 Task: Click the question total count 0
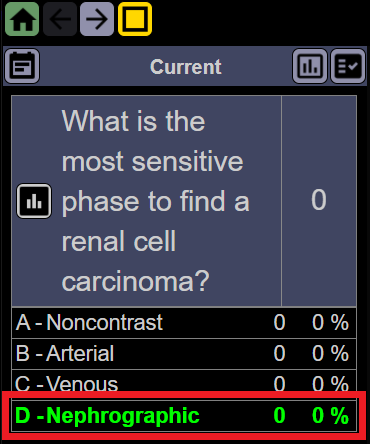[319, 200]
